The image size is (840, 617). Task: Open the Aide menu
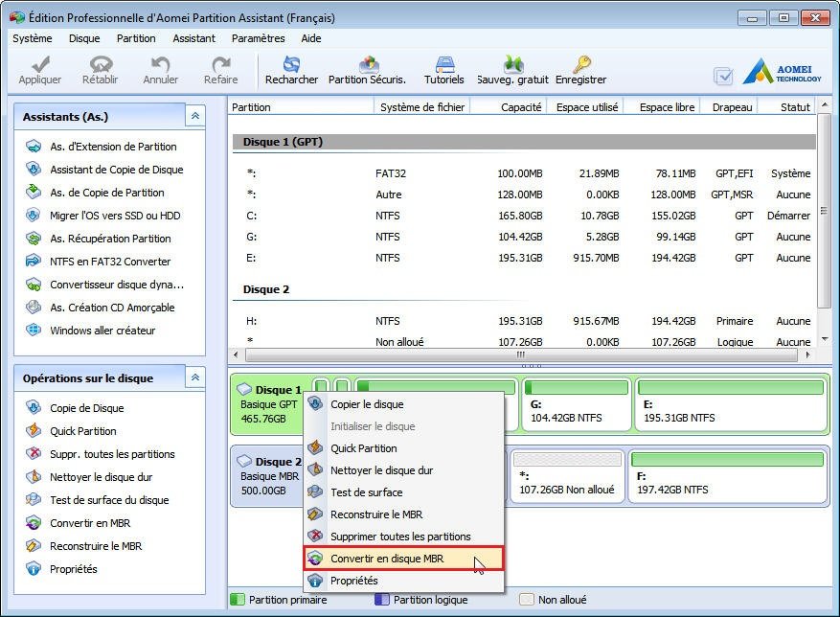pos(311,38)
